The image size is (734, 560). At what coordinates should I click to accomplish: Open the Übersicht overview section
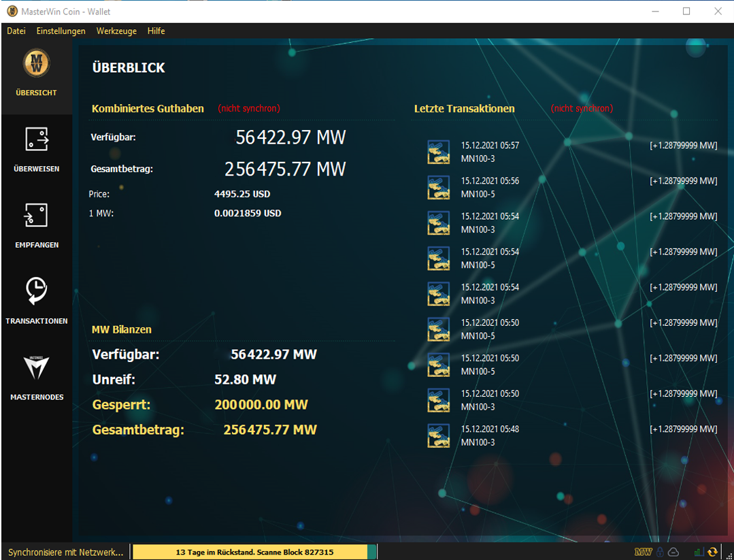tap(37, 75)
